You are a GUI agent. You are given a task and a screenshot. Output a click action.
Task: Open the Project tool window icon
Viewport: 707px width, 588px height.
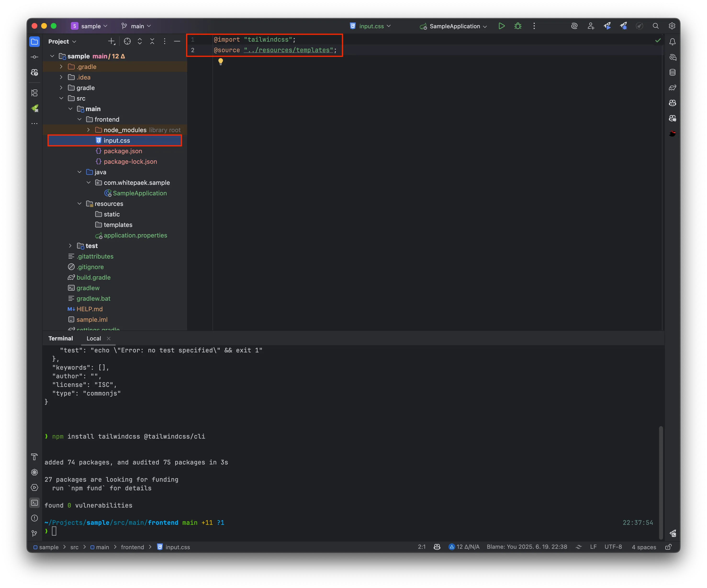[x=34, y=41]
